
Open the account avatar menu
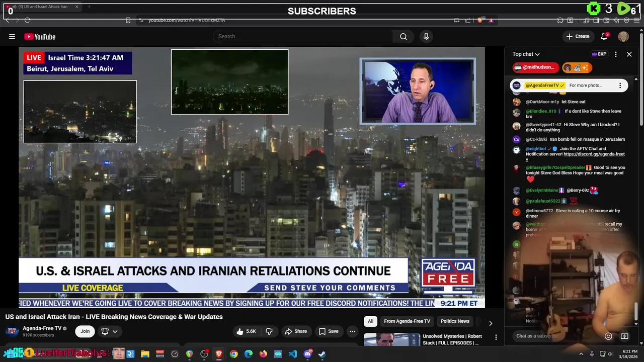coord(623,36)
